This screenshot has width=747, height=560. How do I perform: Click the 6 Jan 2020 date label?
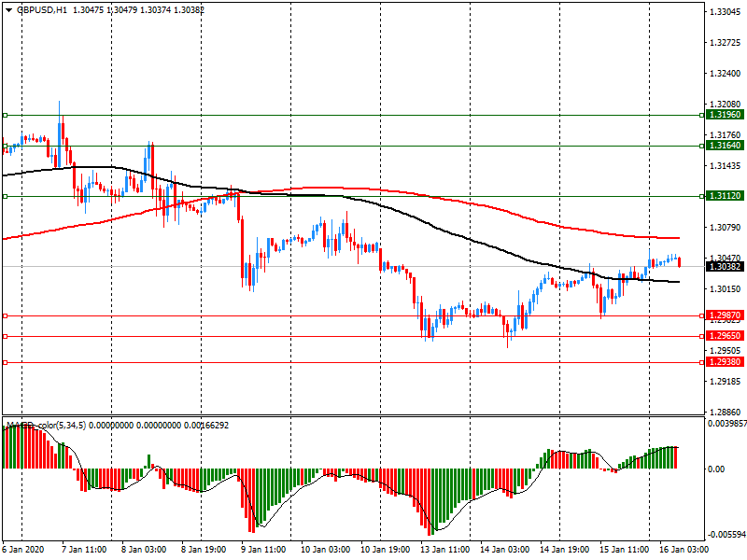tap(22, 550)
